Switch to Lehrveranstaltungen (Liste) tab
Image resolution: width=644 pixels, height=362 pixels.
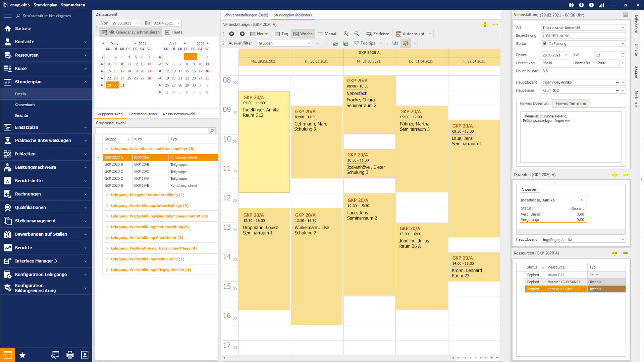[x=246, y=15]
